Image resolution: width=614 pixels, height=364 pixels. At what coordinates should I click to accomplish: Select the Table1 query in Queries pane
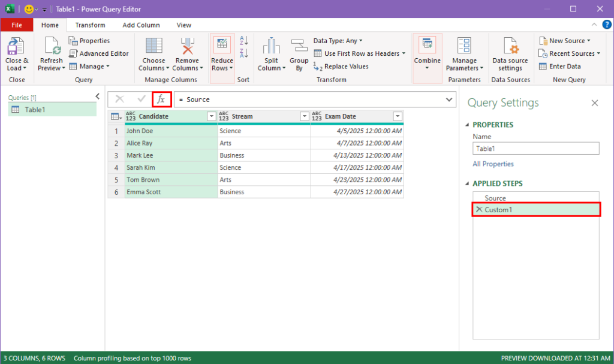point(53,110)
